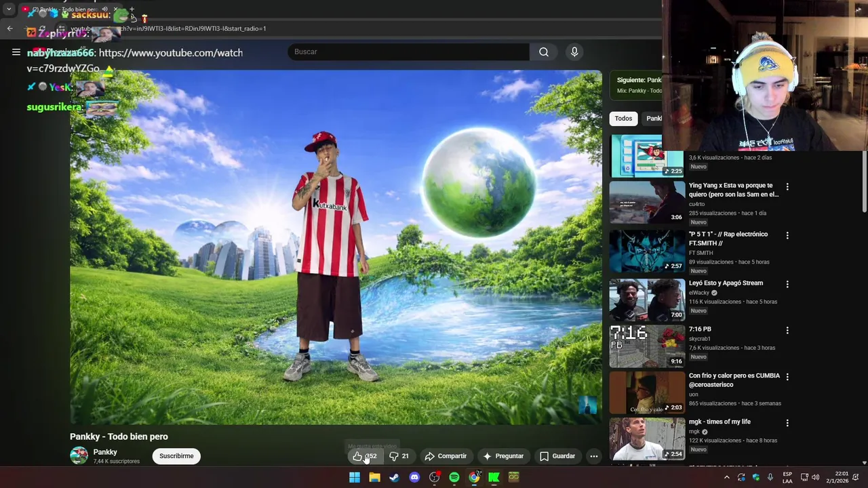Open mgk - times of my life video
This screenshot has width=868, height=488.
coord(719,422)
